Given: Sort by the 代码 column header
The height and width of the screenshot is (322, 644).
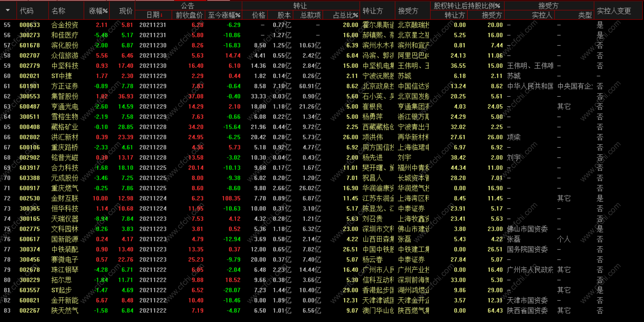Looking at the screenshot, I should click(27, 11).
